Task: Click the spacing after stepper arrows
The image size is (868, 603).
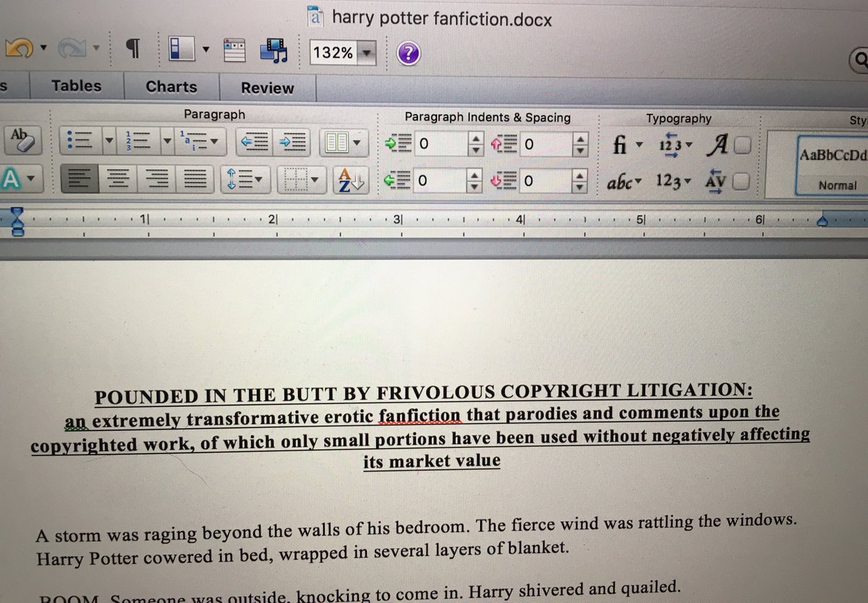Action: pyautogui.click(x=580, y=182)
